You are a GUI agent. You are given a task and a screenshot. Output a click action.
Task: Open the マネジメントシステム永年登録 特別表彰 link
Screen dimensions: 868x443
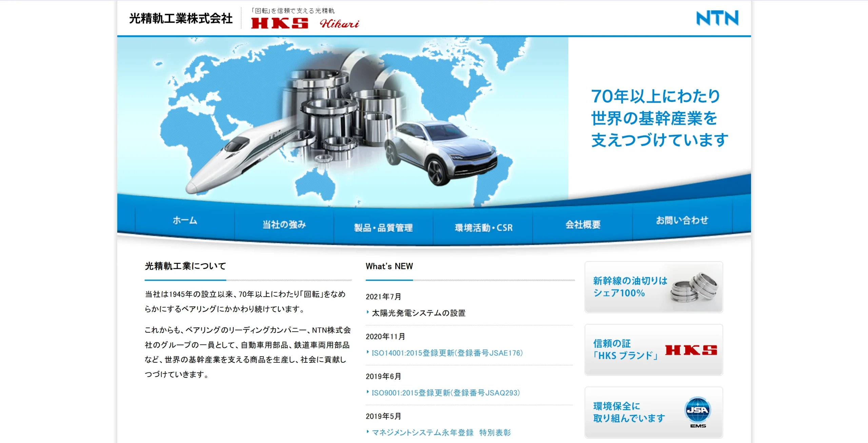[441, 433]
